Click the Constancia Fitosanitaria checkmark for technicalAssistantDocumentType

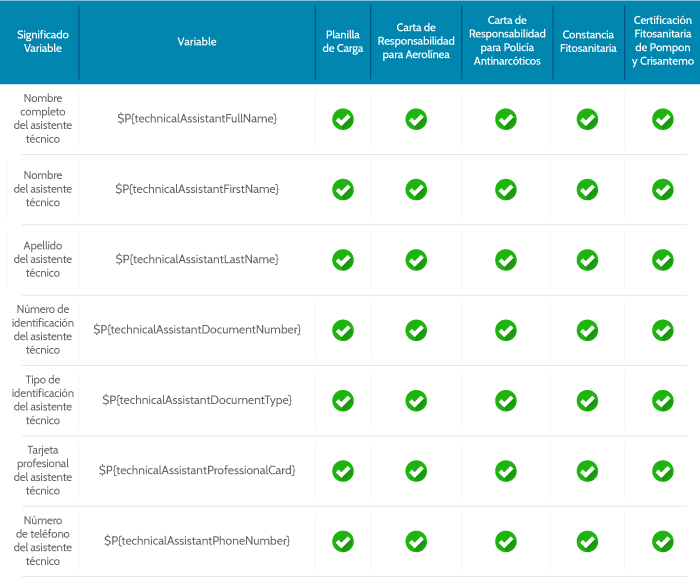click(588, 401)
